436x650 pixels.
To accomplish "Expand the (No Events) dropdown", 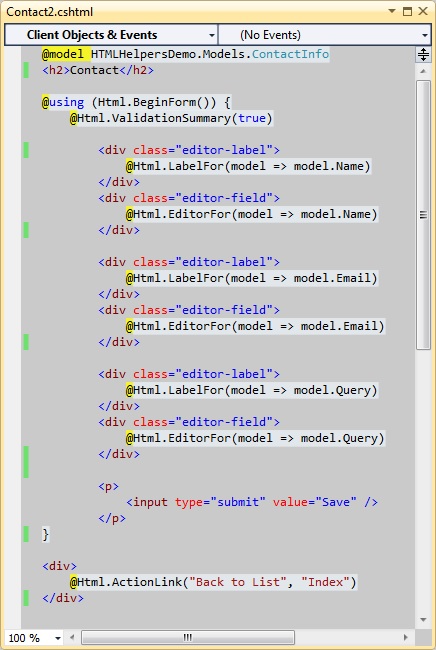I will coord(324,35).
